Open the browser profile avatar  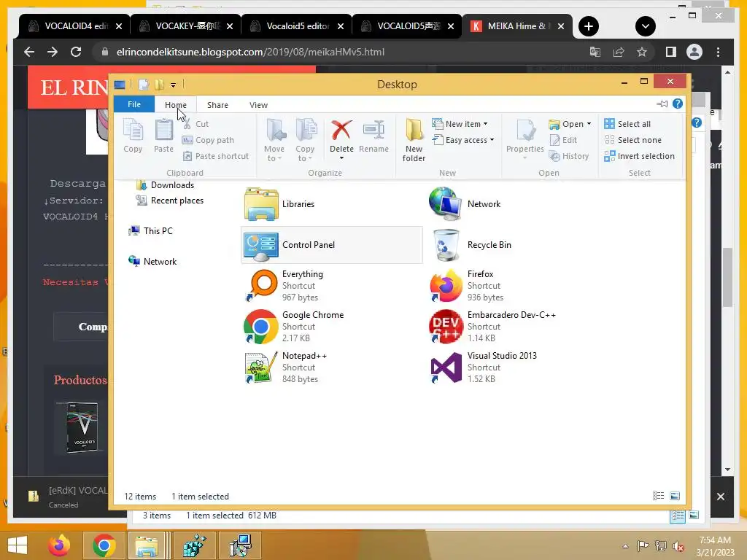(x=694, y=52)
